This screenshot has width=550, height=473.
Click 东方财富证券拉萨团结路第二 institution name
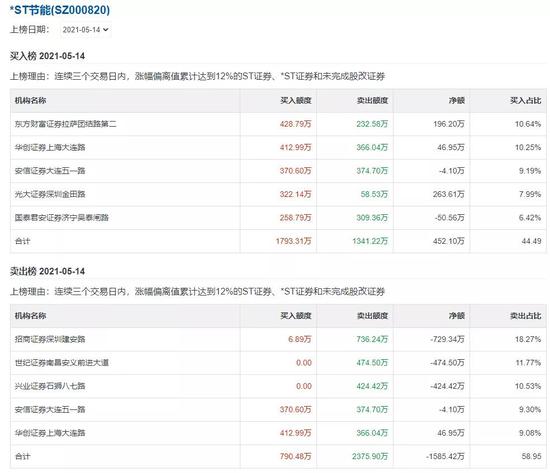coord(66,124)
